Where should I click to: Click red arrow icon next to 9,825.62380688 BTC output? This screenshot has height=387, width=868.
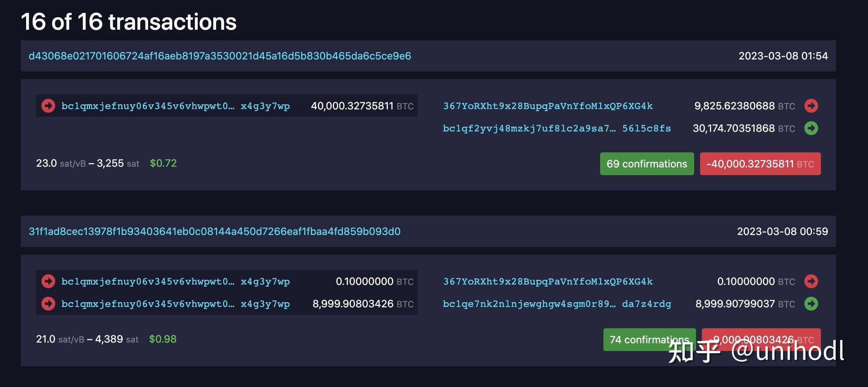[811, 106]
